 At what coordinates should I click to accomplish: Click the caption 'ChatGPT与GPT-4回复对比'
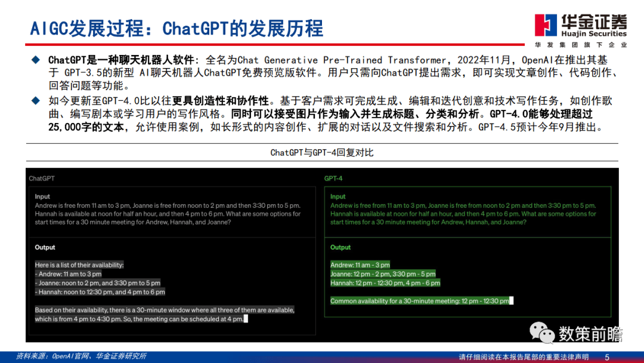pyautogui.click(x=321, y=152)
